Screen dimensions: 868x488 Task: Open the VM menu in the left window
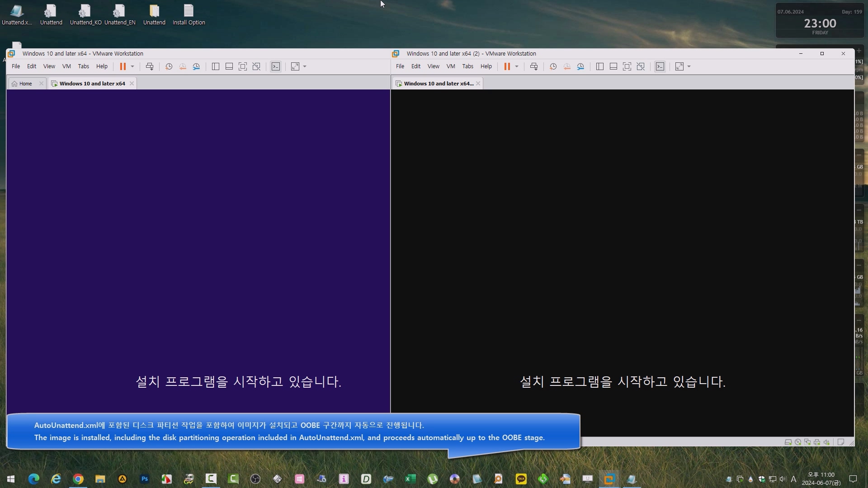pos(66,66)
